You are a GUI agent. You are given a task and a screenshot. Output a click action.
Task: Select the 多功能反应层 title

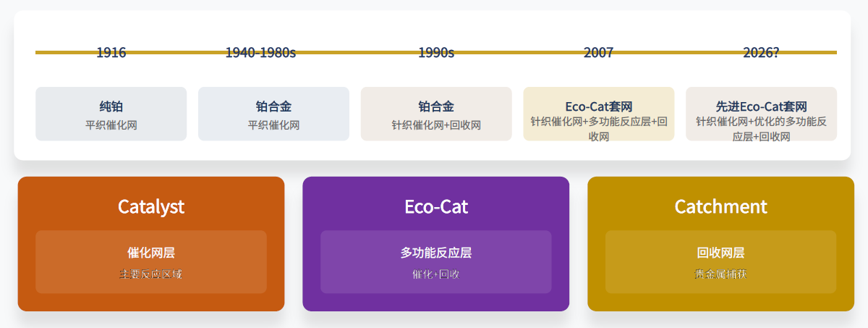point(436,253)
